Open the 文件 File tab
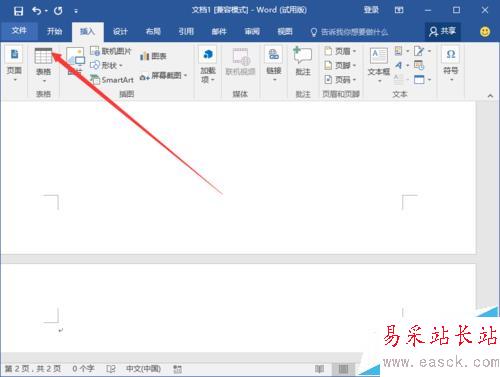Viewport: 500px width, 377px height. click(x=19, y=31)
